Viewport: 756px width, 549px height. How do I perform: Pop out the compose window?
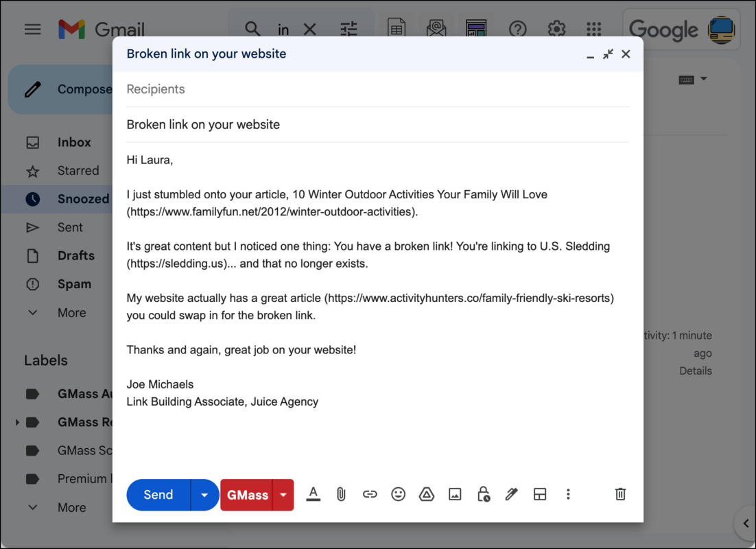608,54
